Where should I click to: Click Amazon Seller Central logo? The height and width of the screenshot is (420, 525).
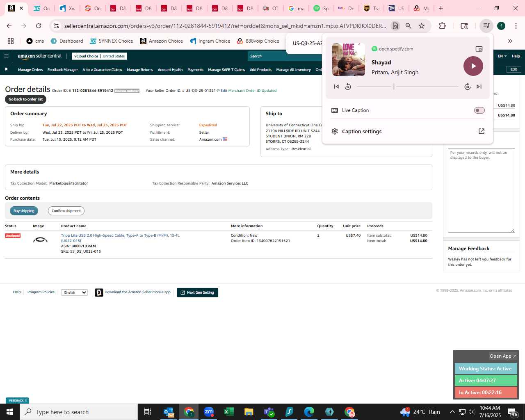pyautogui.click(x=40, y=56)
